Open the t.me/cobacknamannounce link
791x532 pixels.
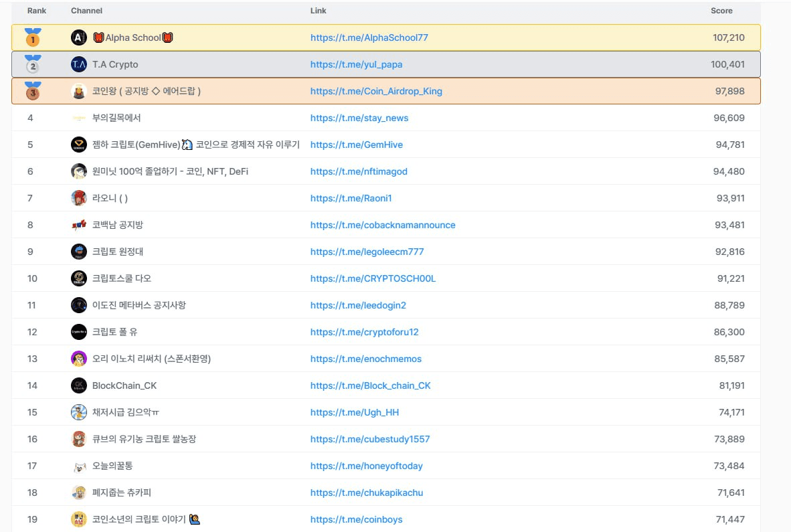click(383, 225)
